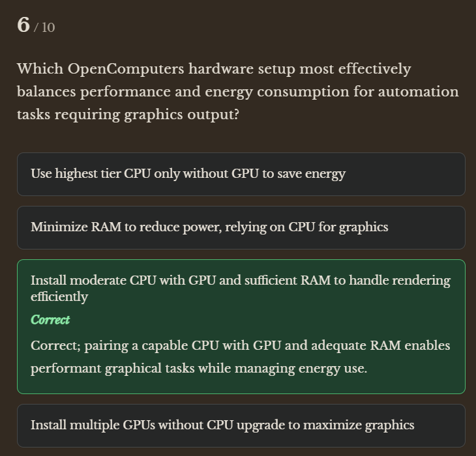Click the green italic "Correct" label

pos(50,320)
